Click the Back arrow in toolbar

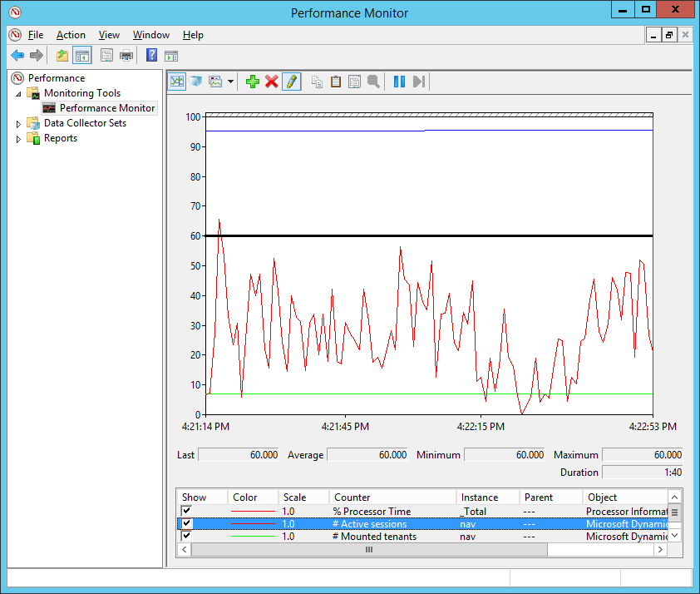coord(17,56)
